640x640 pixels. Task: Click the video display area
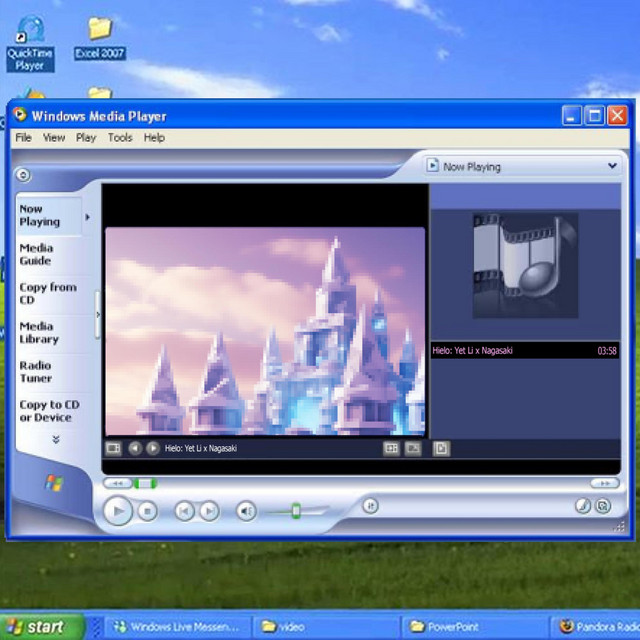265,331
